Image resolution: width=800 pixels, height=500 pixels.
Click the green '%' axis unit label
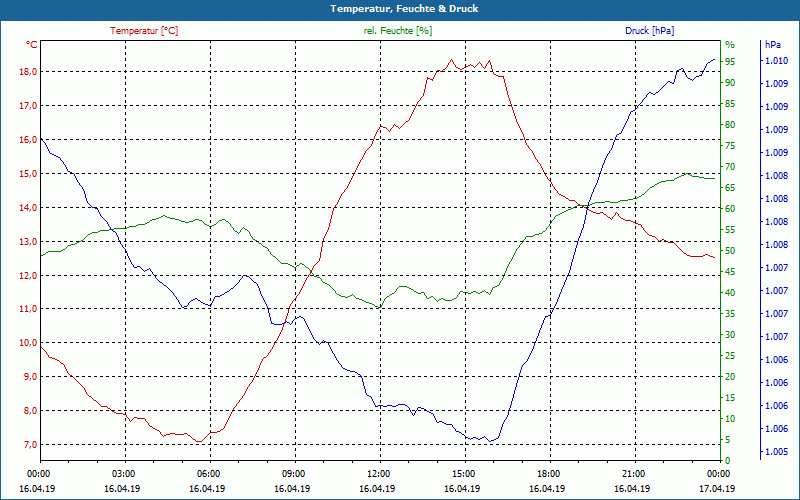(x=730, y=45)
